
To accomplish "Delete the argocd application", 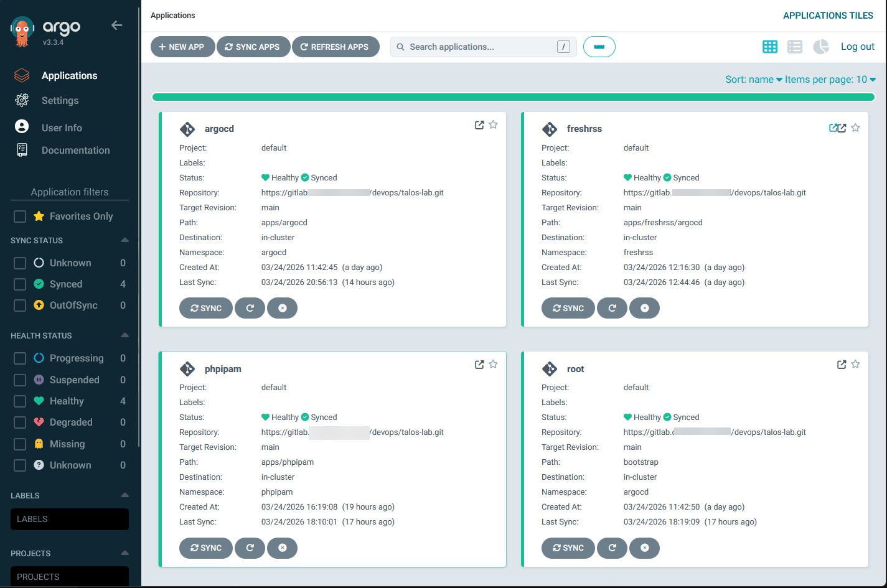I will (283, 308).
